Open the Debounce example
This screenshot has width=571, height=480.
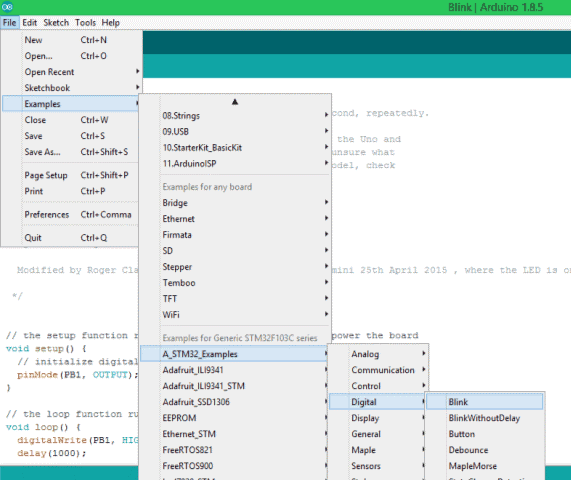point(485,450)
